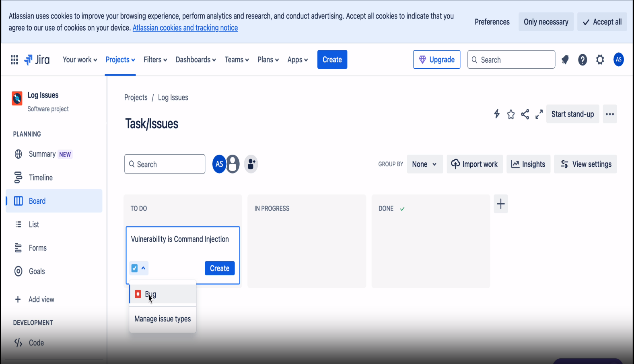Expand the Filters menu

point(155,60)
